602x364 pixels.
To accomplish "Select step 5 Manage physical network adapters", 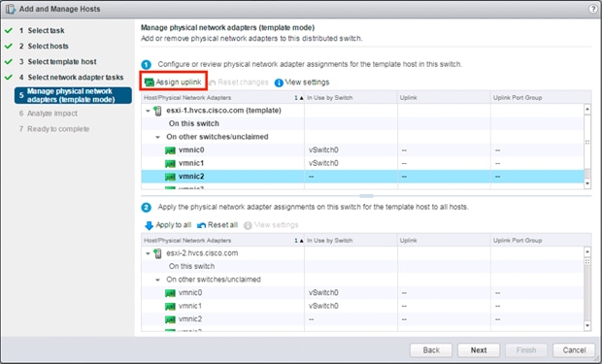I will pyautogui.click(x=73, y=95).
